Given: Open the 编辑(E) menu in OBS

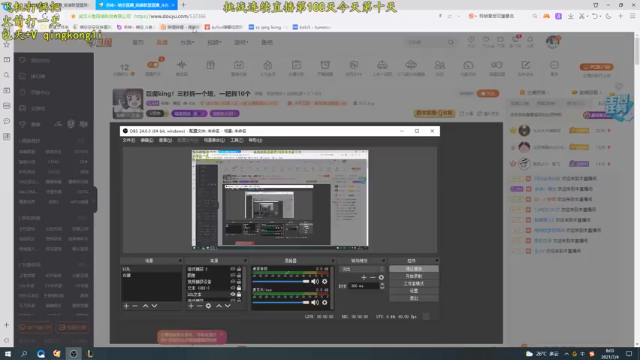Looking at the screenshot, I should point(147,140).
